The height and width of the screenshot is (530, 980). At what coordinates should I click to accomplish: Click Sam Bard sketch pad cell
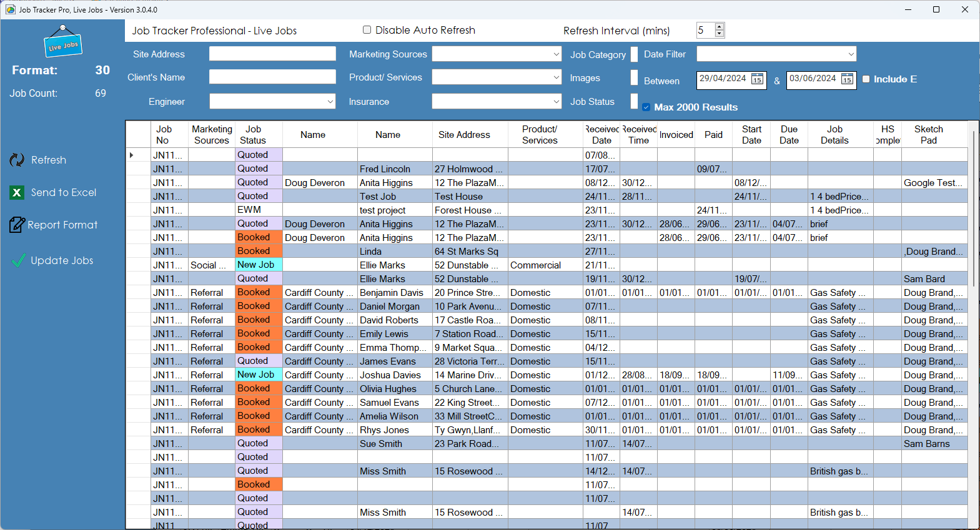[x=934, y=278]
